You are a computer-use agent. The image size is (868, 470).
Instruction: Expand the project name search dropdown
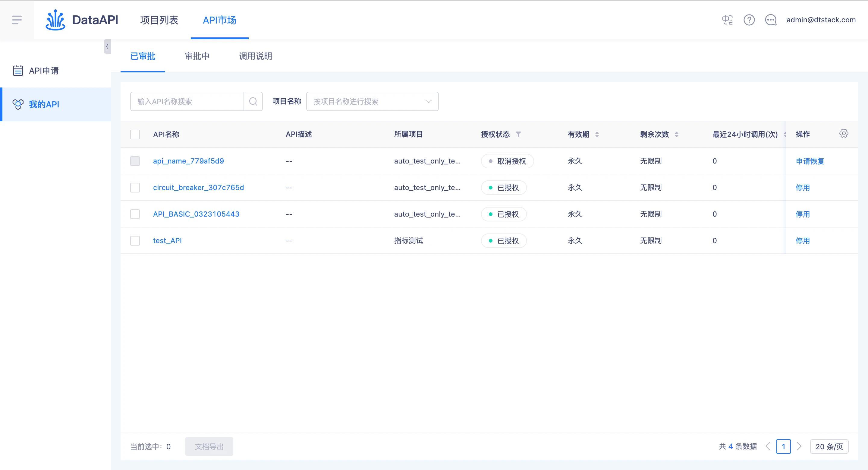point(372,101)
